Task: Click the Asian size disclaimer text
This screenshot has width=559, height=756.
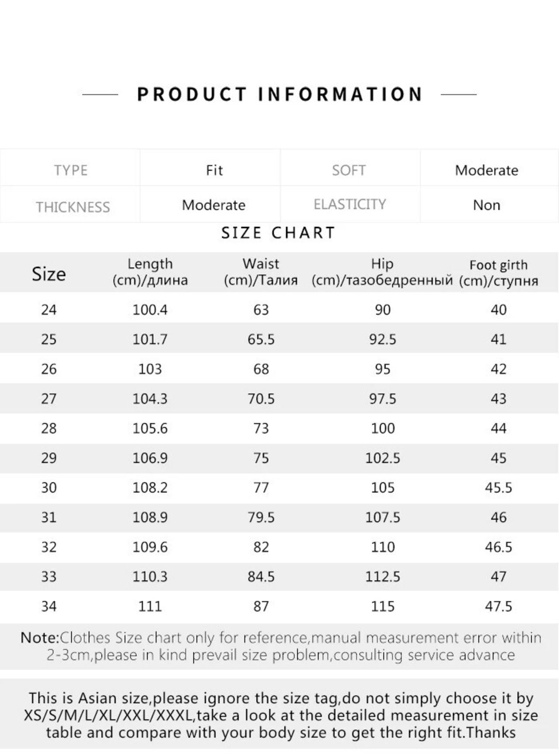Action: 280,715
